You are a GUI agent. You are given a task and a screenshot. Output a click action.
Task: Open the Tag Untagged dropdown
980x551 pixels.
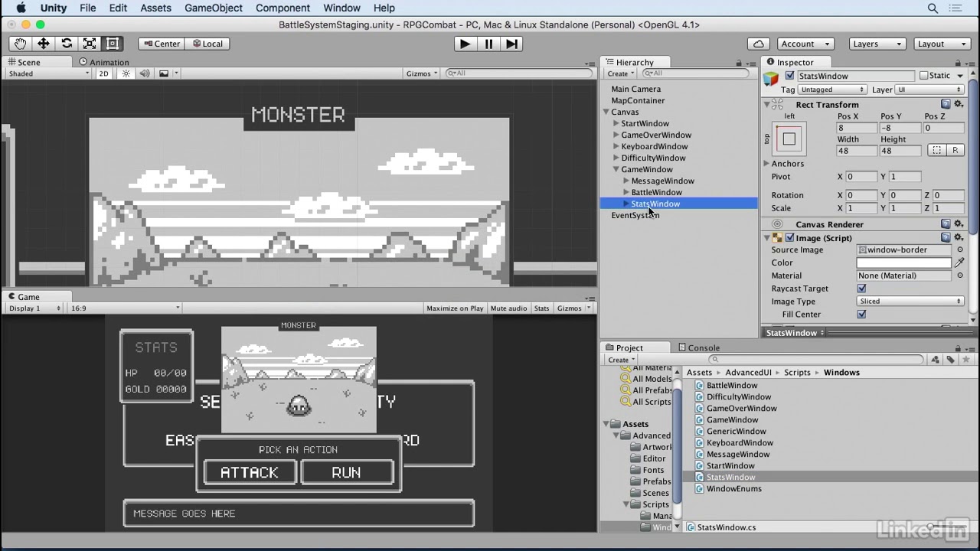[x=831, y=90]
